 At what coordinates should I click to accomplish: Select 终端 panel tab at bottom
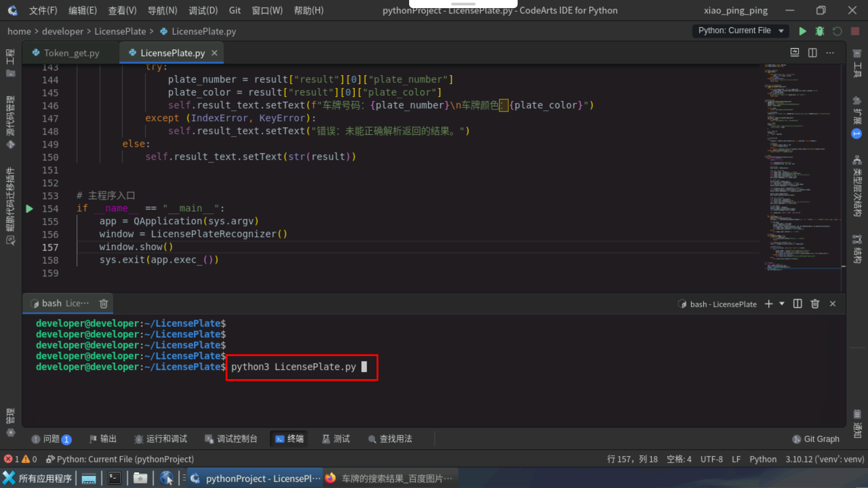(x=289, y=439)
